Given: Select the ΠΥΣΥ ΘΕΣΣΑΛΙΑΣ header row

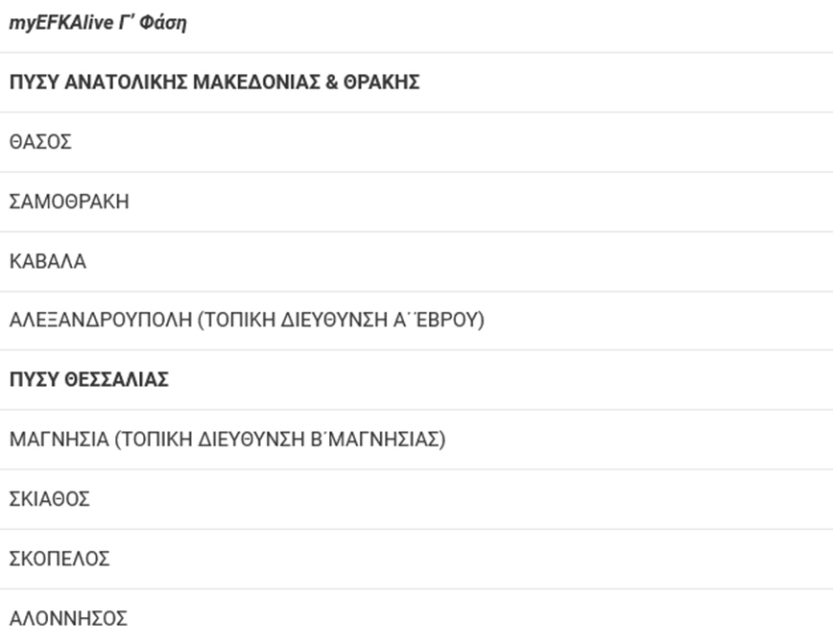Looking at the screenshot, I should (89, 380).
